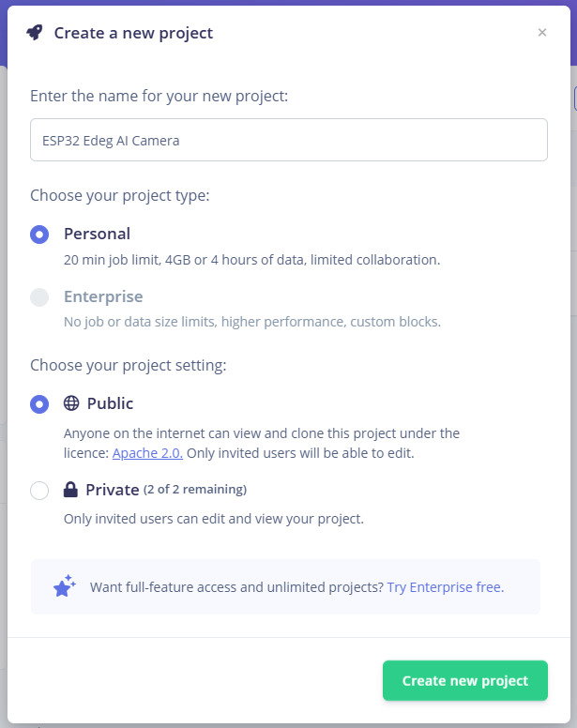This screenshot has height=728, width=577.
Task: Select the disabled Enterprise radio button
Action: tap(39, 297)
